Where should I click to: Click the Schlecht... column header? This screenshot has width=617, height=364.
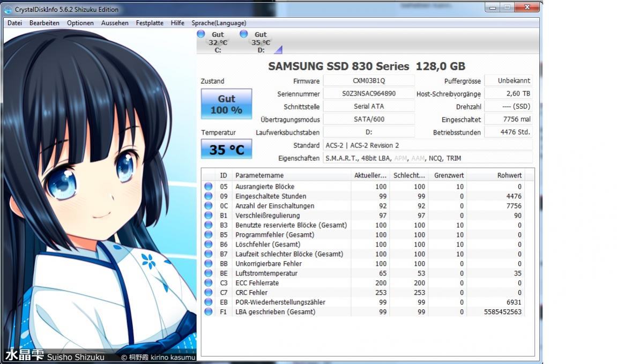[x=409, y=175]
